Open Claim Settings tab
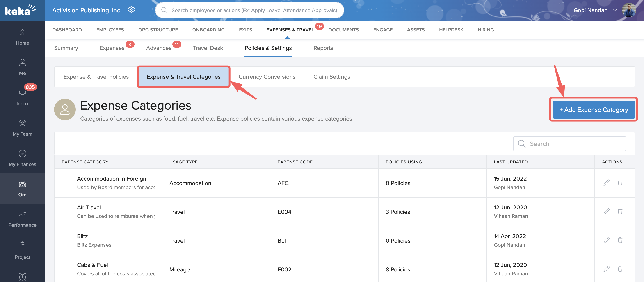Image resolution: width=644 pixels, height=282 pixels. pyautogui.click(x=331, y=77)
